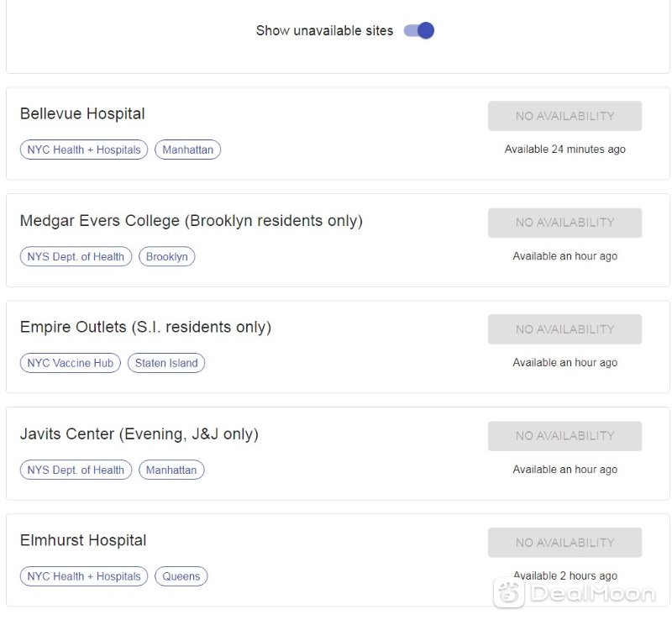672x620 pixels.
Task: Click the DealMoon watermark logo
Action: point(575,593)
